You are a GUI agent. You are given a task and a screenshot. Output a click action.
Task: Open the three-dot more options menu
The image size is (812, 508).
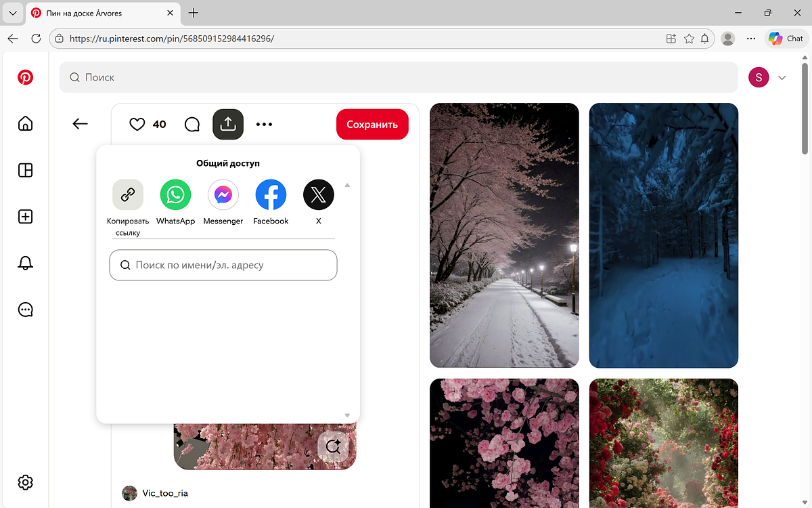[x=264, y=124]
